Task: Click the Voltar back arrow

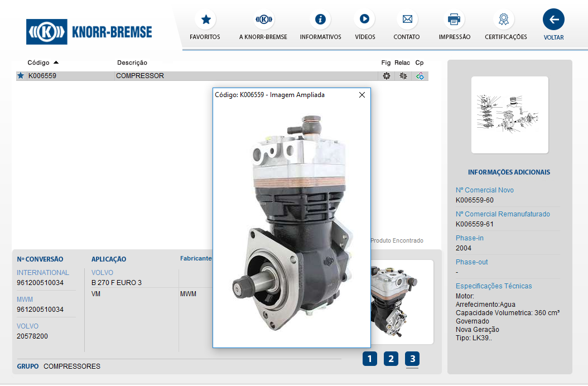Action: point(553,20)
